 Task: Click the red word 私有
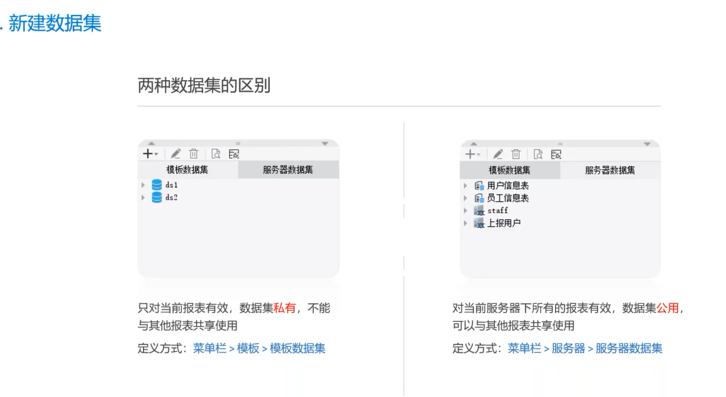[285, 308]
